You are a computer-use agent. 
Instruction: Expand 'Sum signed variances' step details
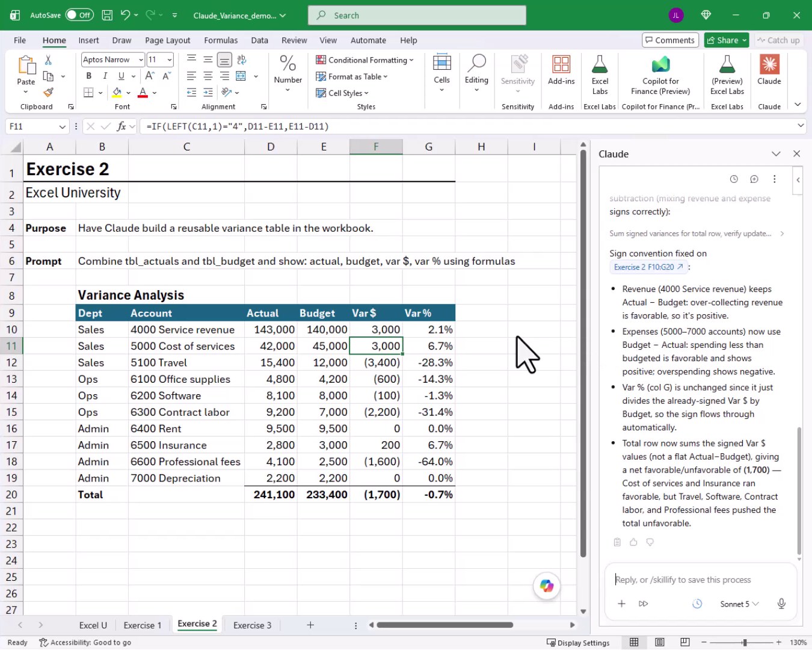point(697,234)
